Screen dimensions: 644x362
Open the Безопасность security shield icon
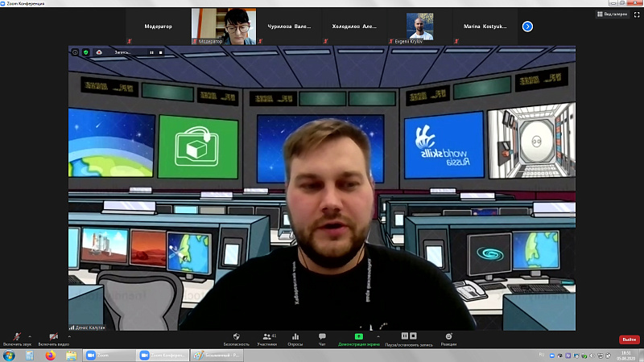(236, 339)
